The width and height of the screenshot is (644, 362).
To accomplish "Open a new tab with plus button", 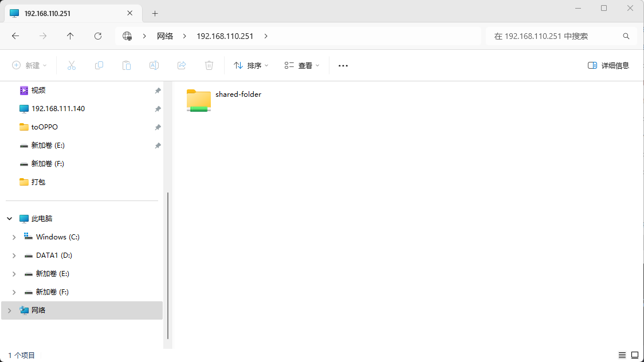I will click(x=155, y=13).
